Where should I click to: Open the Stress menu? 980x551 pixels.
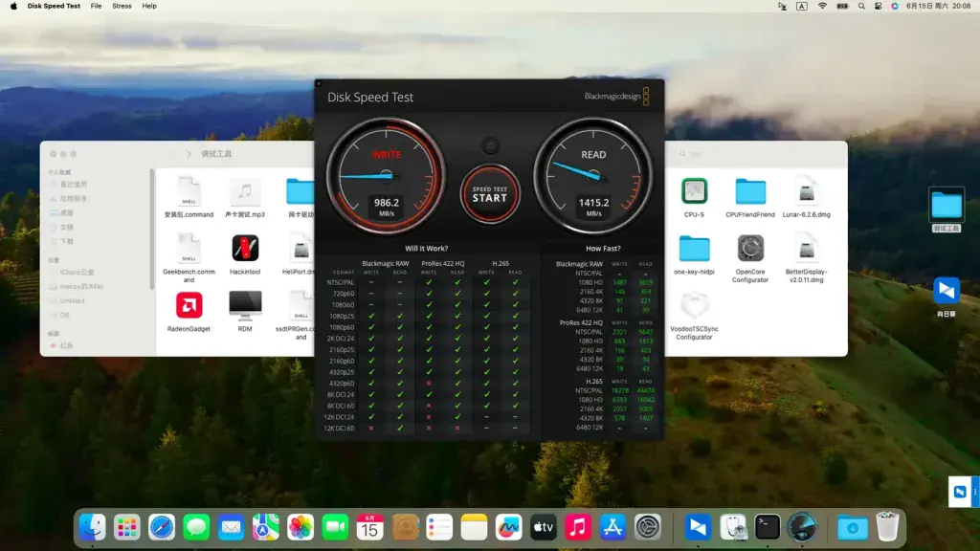pyautogui.click(x=122, y=6)
